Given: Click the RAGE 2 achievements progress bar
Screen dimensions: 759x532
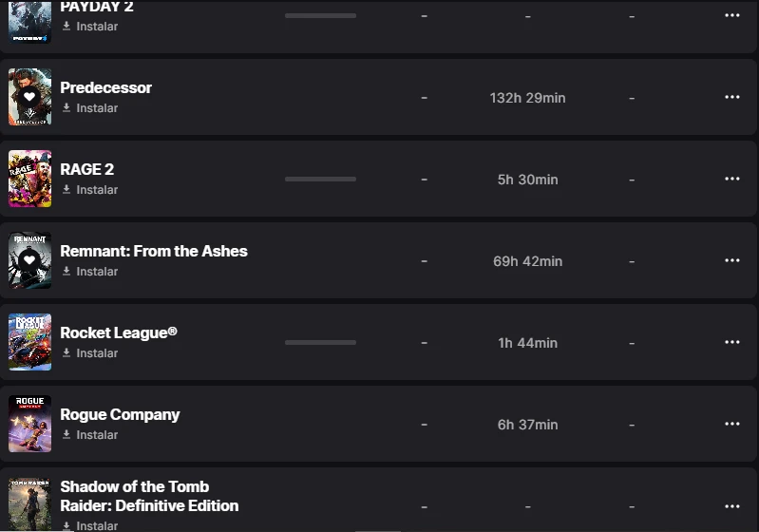Looking at the screenshot, I should tap(320, 179).
